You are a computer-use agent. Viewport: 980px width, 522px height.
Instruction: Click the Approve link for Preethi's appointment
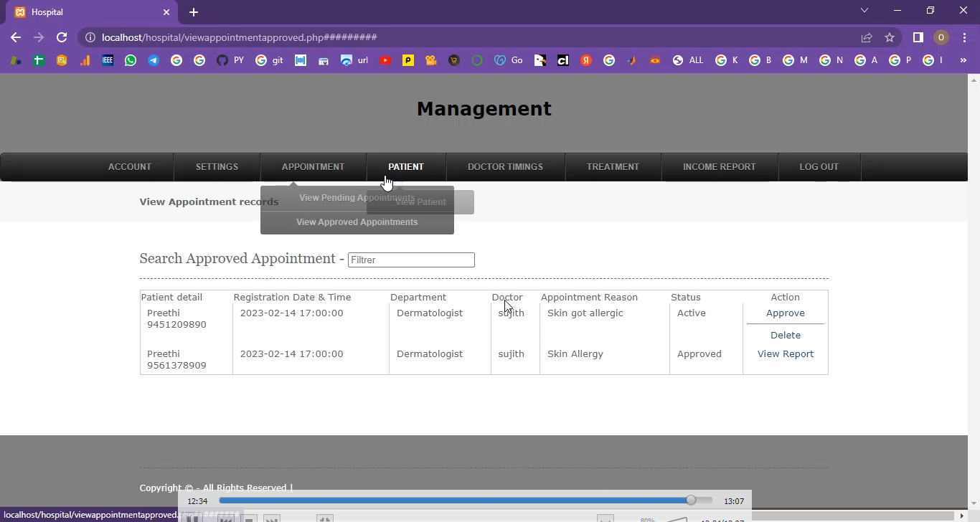[785, 313]
